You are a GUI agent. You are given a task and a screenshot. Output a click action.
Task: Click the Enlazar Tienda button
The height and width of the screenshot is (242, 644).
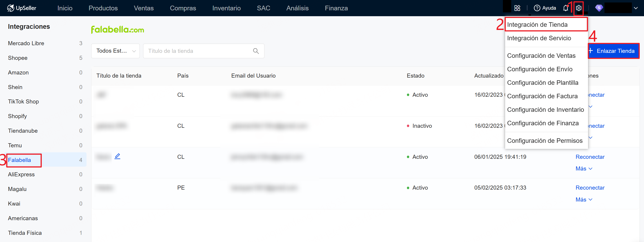pos(613,51)
